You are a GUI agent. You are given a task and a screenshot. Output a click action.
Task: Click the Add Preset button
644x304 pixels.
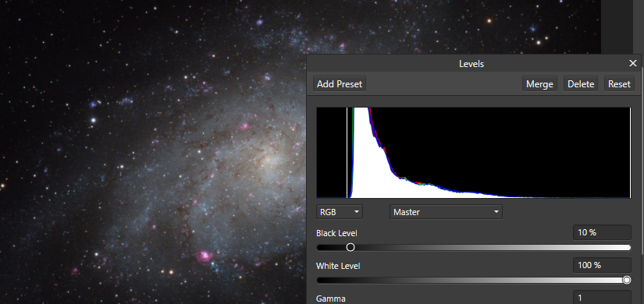point(340,83)
